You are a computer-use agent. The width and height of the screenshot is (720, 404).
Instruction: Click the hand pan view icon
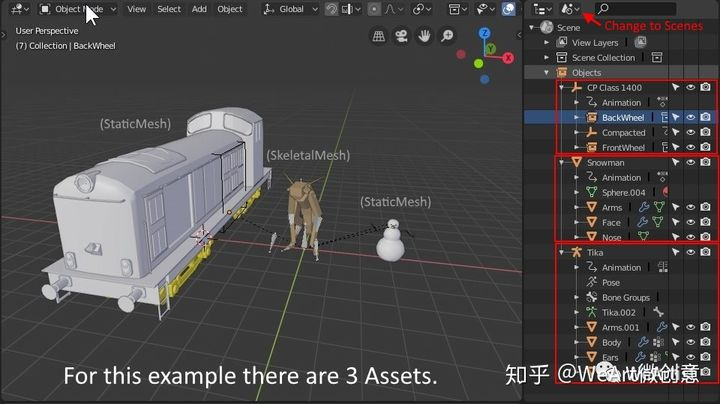point(424,36)
